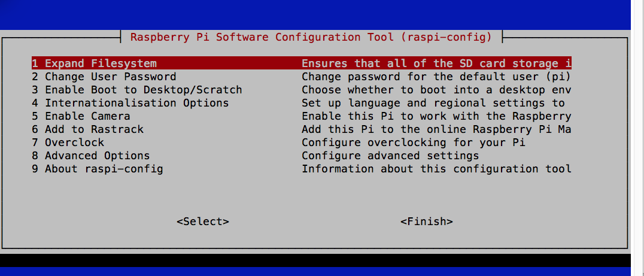This screenshot has height=276, width=644.
Task: Click the 'Configure advanced settings' text
Action: [391, 156]
